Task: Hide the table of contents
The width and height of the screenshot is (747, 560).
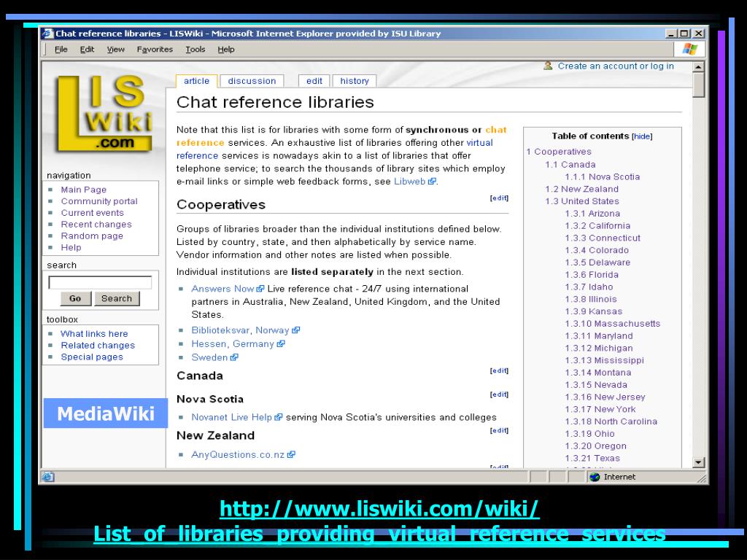Action: point(642,136)
